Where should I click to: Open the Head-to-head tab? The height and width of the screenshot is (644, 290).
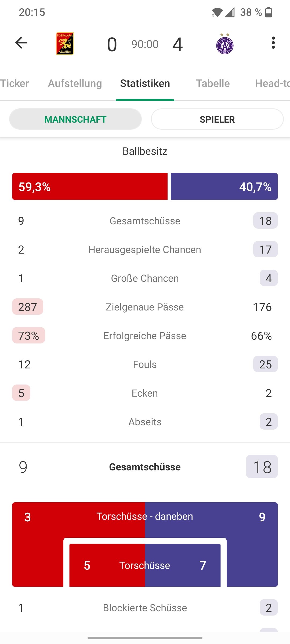[x=272, y=83]
